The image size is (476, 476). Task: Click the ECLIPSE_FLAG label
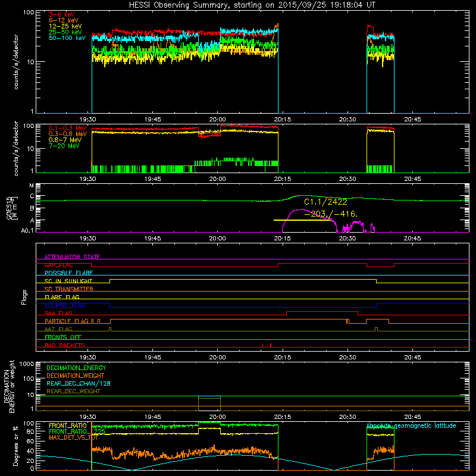coord(65,305)
